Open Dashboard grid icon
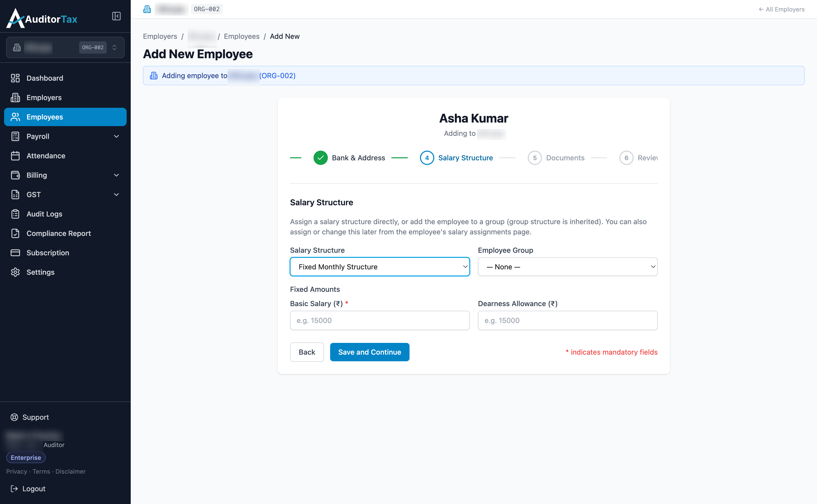The height and width of the screenshot is (504, 817). 15,78
